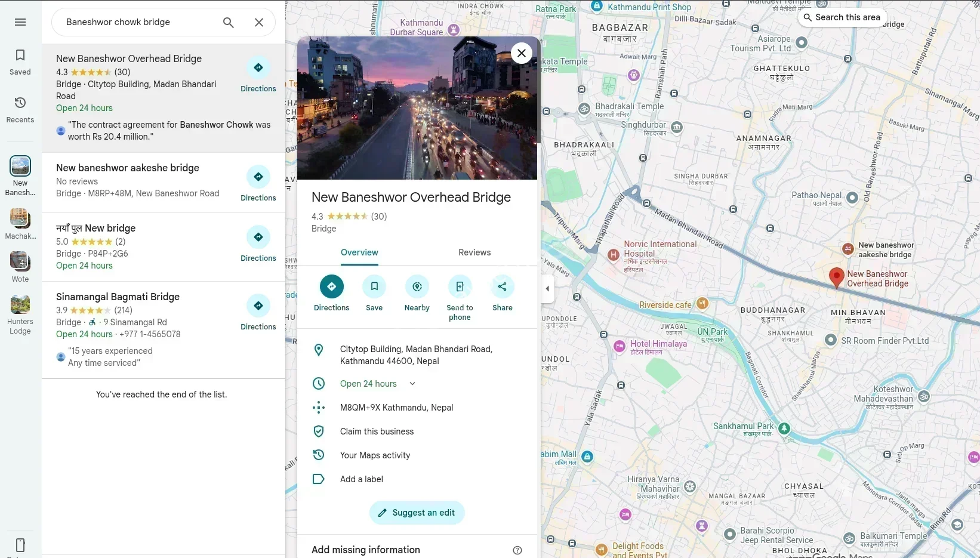Click Suggest an edit button
Screen dimensions: 980x558
coord(417,513)
